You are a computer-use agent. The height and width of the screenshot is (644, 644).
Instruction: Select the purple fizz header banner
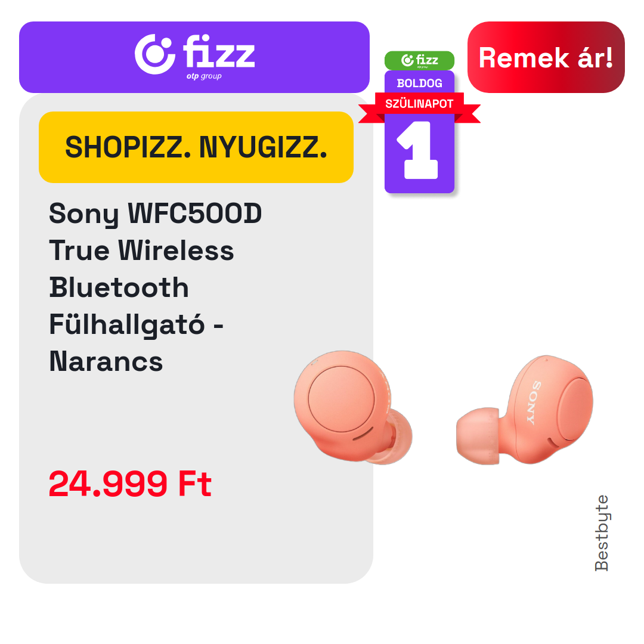click(194, 57)
